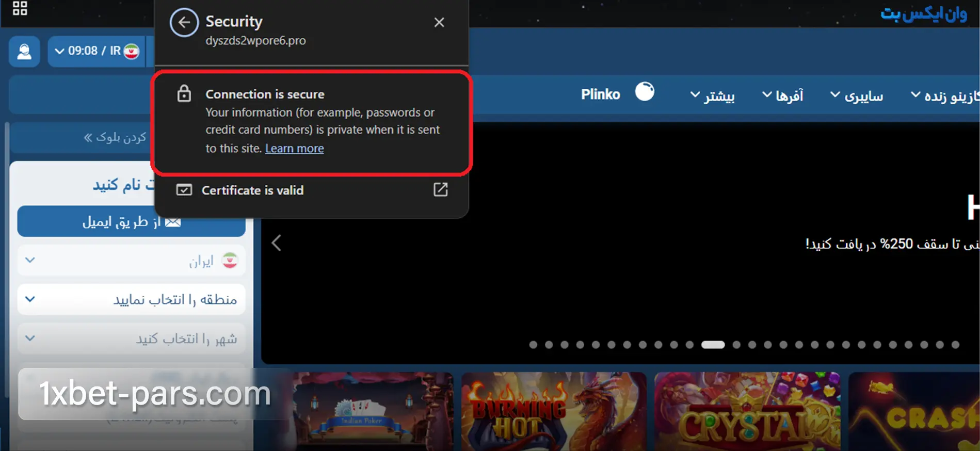Open the شهر را انتخاب کنید dropdown
This screenshot has height=451, width=980.
click(131, 339)
